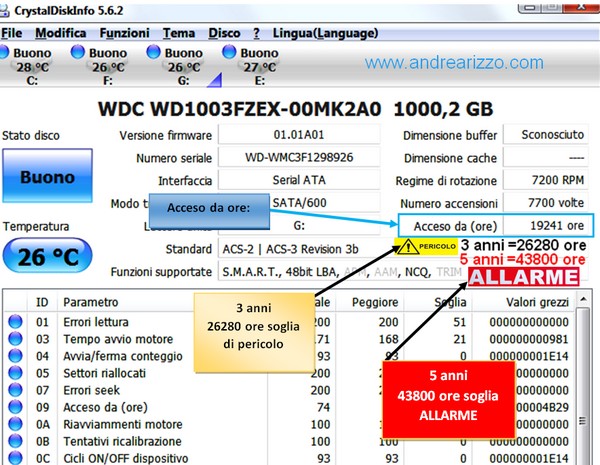Click the Serial ATA interface field
Image resolution: width=600 pixels, height=465 pixels.
[299, 180]
